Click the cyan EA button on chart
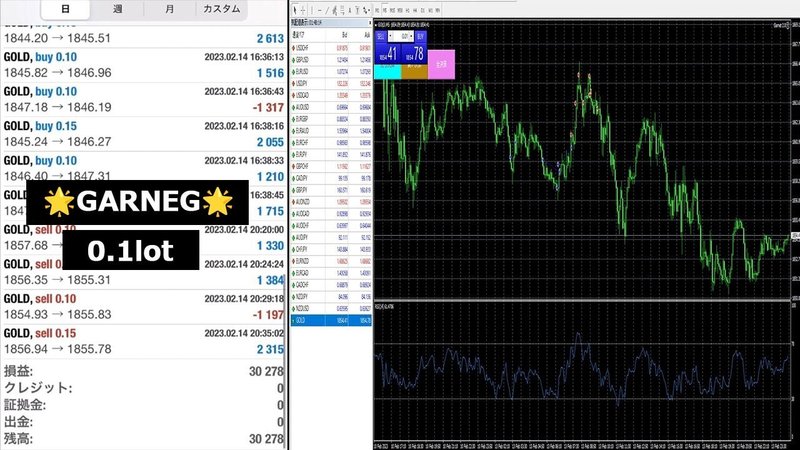Image resolution: width=800 pixels, height=450 pixels. coord(388,71)
